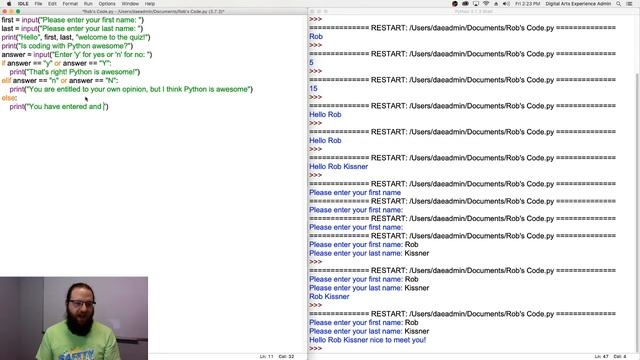Open the File menu
This screenshot has width=640, height=360.
tap(38, 4)
